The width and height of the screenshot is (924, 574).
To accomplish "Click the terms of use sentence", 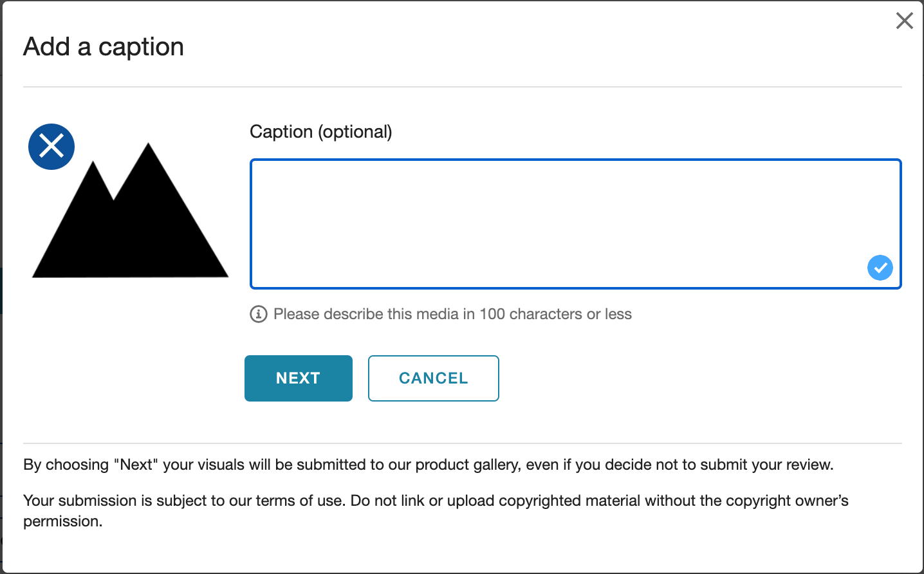I will pyautogui.click(x=436, y=501).
